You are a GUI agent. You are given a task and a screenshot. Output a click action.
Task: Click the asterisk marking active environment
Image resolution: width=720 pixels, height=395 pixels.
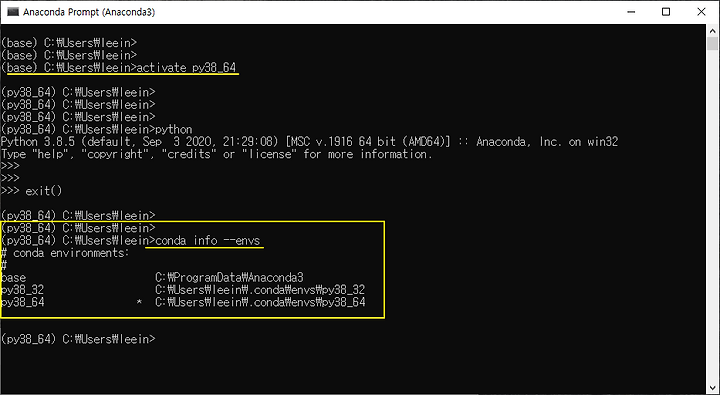pos(139,303)
